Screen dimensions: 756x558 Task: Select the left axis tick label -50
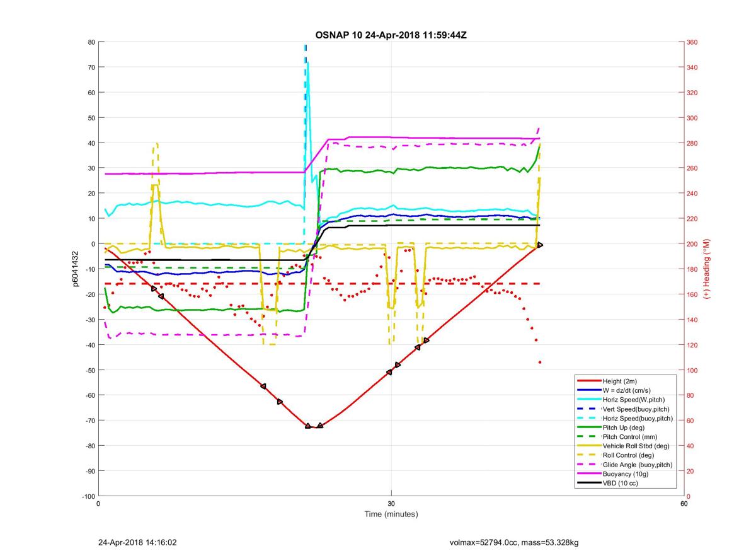[x=90, y=370]
